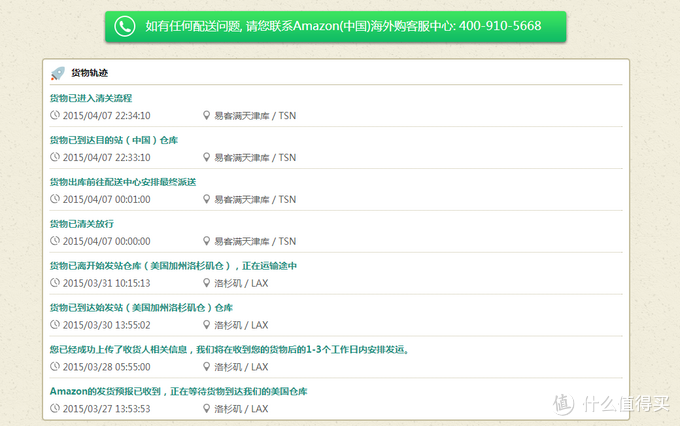Select the status 货物已清关放行

82,224
